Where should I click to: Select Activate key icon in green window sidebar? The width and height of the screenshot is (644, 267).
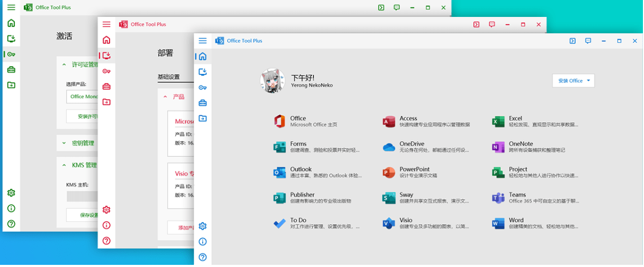pyautogui.click(x=11, y=54)
